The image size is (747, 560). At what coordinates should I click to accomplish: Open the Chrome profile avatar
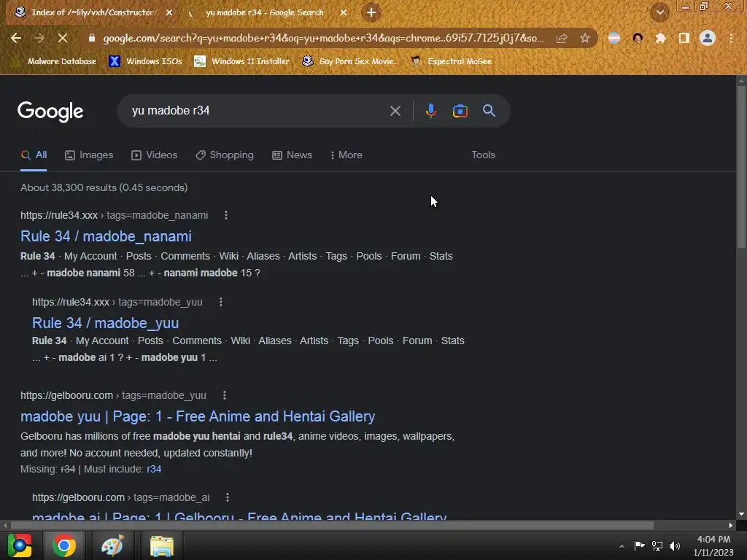click(708, 38)
